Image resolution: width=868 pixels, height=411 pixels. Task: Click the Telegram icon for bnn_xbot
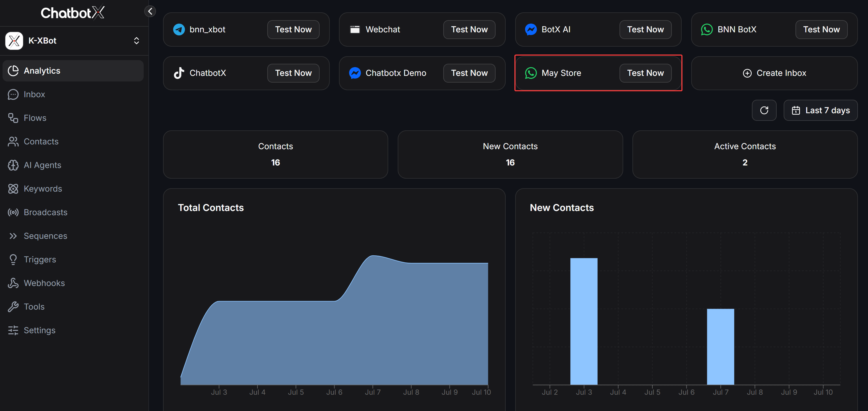(179, 30)
